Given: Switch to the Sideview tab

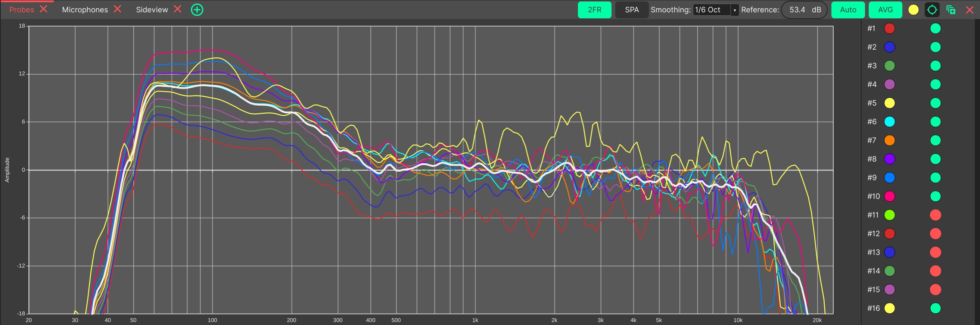Looking at the screenshot, I should coord(152,10).
